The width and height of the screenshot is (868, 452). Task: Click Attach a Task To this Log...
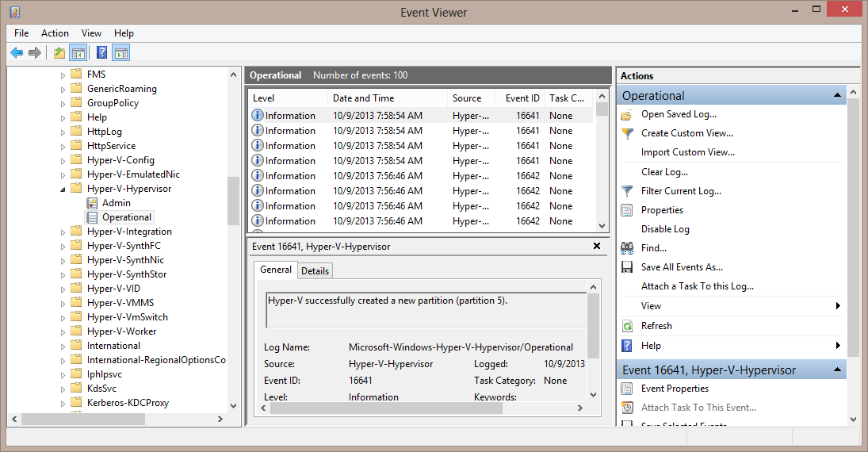[x=697, y=286]
